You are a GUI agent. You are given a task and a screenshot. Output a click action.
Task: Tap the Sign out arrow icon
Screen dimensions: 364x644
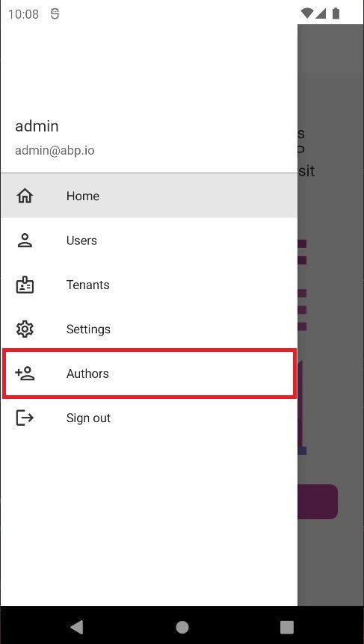(x=25, y=418)
